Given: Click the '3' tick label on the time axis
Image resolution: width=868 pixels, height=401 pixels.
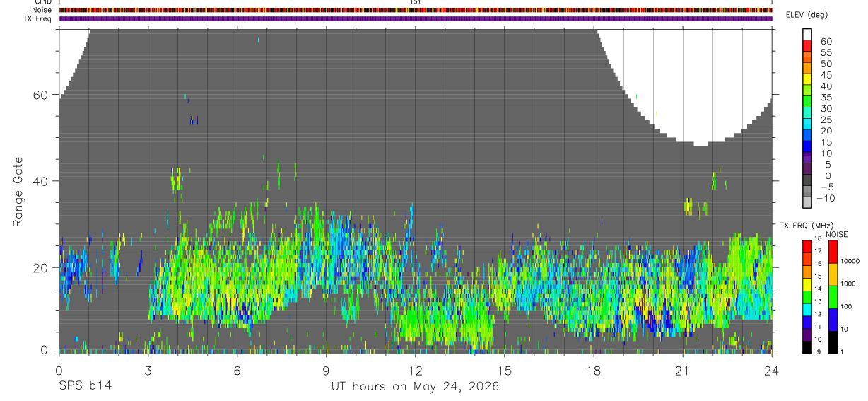Looking at the screenshot, I should tap(148, 371).
